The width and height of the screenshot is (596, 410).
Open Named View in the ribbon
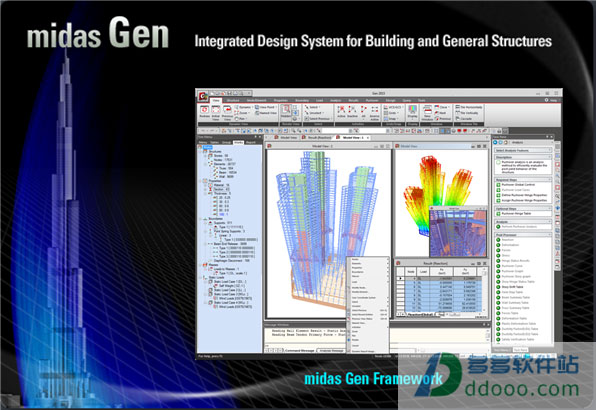266,113
